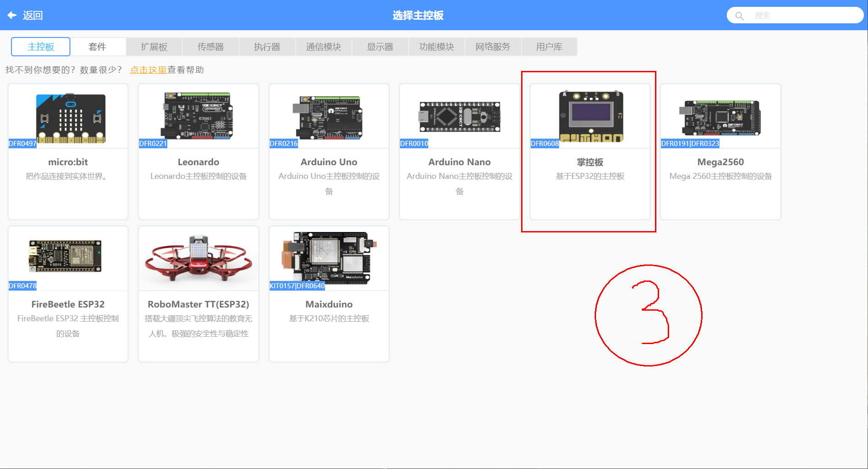Click the FireBeetle ESP32 title text
Image resolution: width=868 pixels, height=469 pixels.
click(x=68, y=304)
